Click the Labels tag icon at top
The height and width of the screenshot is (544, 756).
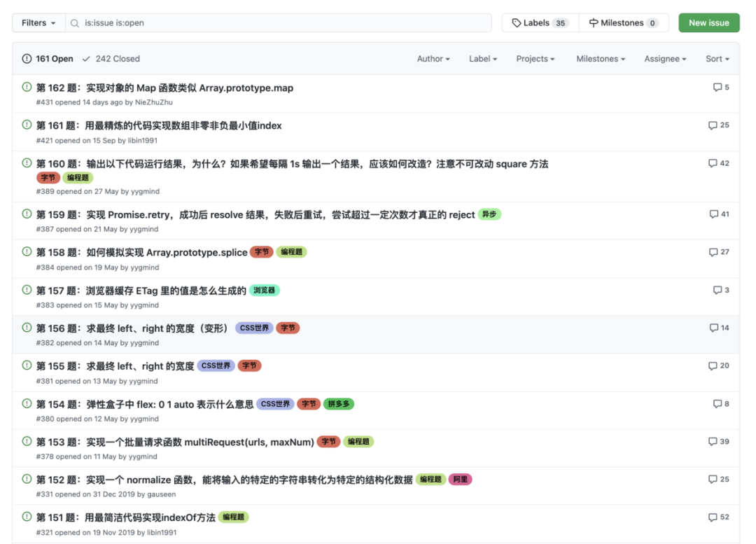516,22
